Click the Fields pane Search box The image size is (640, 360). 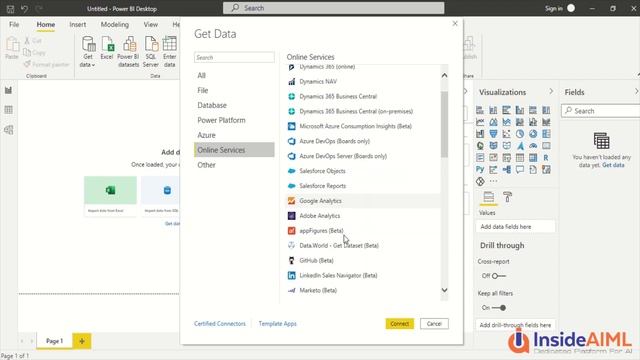tap(600, 111)
